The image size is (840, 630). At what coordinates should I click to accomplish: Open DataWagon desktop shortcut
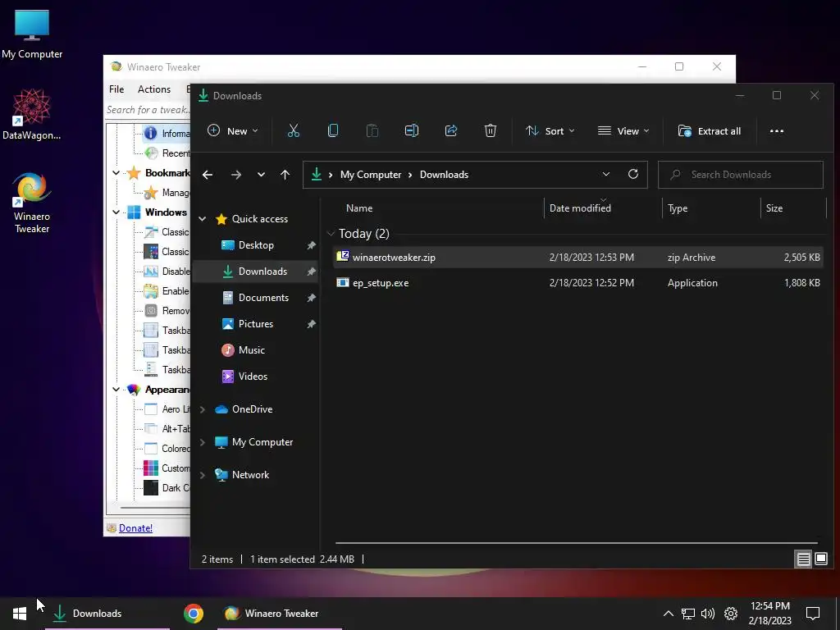pos(32,115)
